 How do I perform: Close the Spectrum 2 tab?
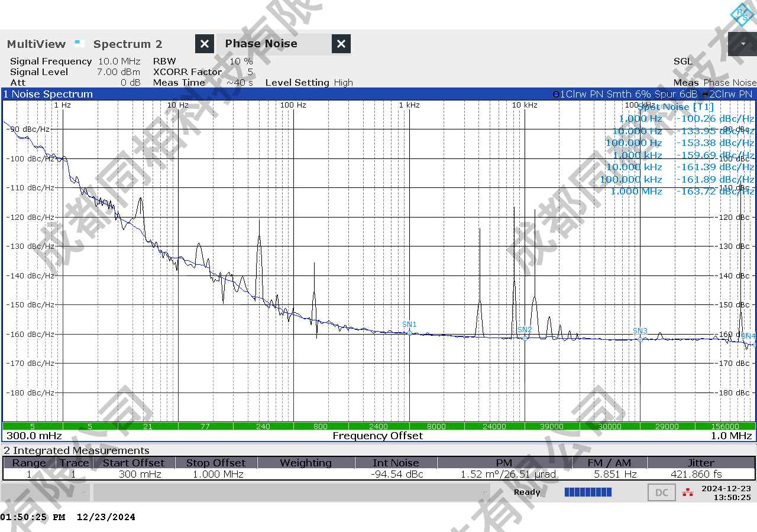(204, 44)
